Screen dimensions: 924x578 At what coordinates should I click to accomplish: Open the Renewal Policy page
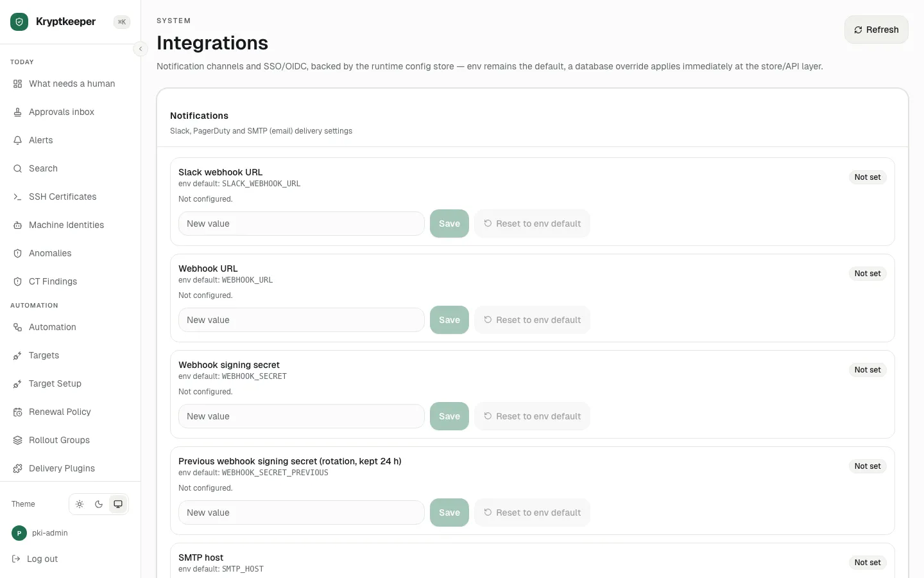coord(70,412)
